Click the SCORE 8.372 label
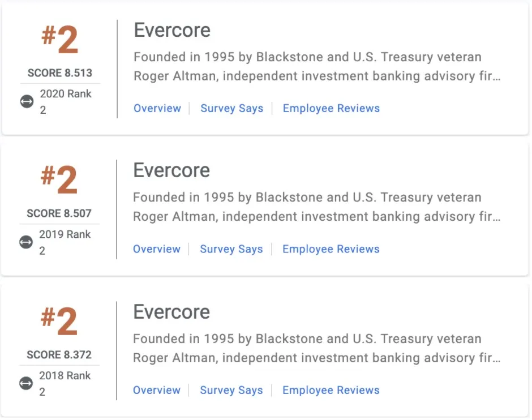Viewport: 532px width, 420px height. [x=59, y=355]
